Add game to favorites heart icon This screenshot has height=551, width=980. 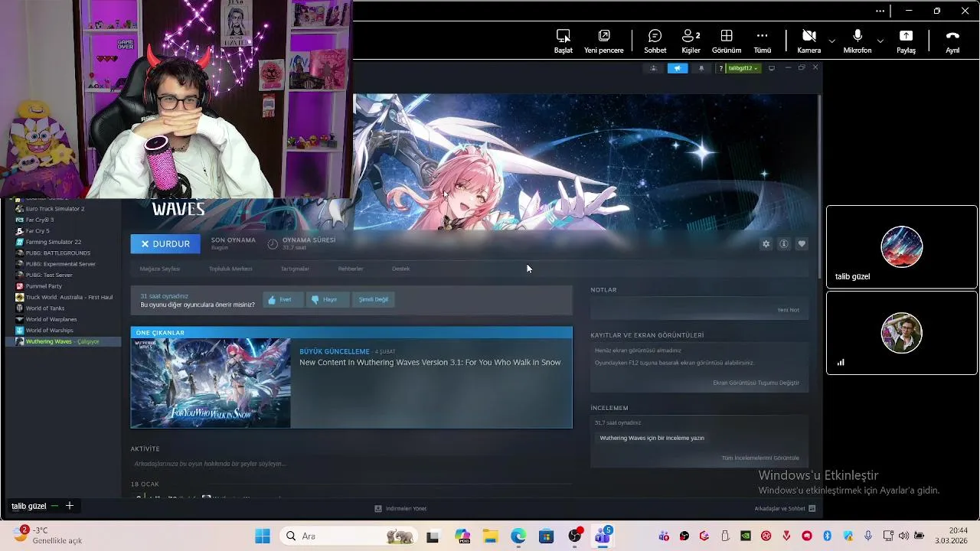(x=802, y=244)
